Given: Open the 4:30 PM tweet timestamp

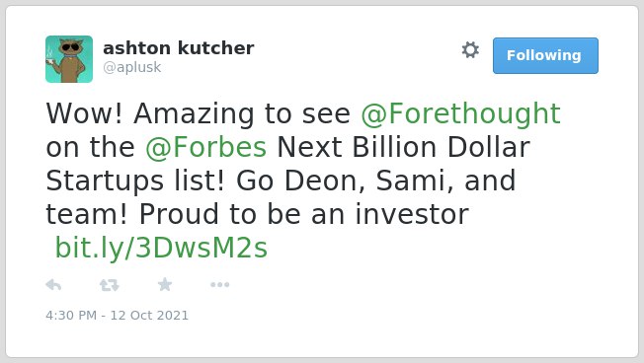Looking at the screenshot, I should click(71, 315).
